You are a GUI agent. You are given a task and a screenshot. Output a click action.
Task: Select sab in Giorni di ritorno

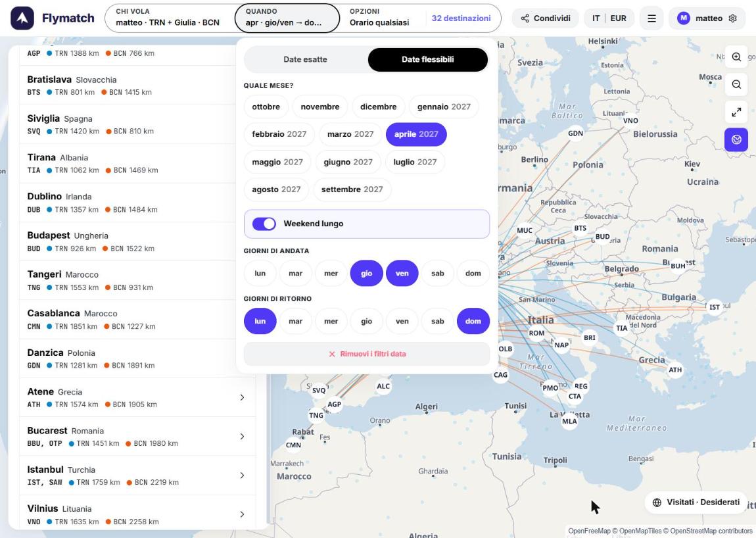[x=437, y=321]
